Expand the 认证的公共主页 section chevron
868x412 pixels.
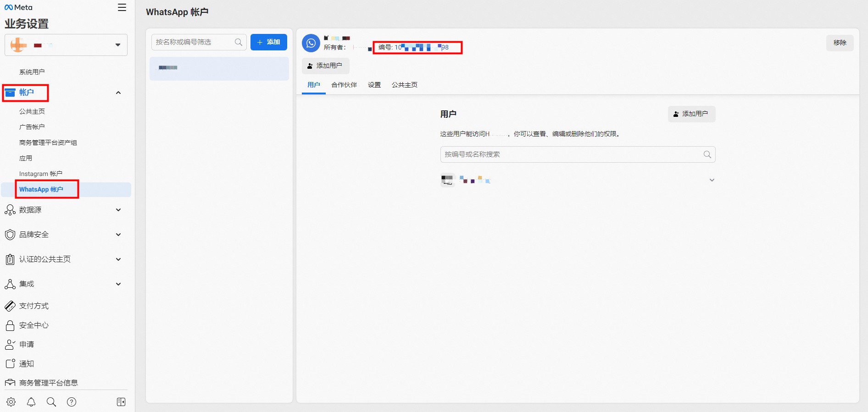[x=118, y=259]
